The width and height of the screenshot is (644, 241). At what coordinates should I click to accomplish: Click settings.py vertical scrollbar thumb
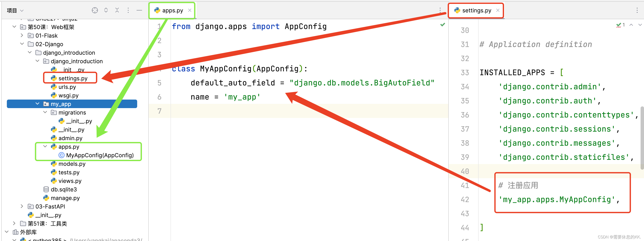(642, 138)
